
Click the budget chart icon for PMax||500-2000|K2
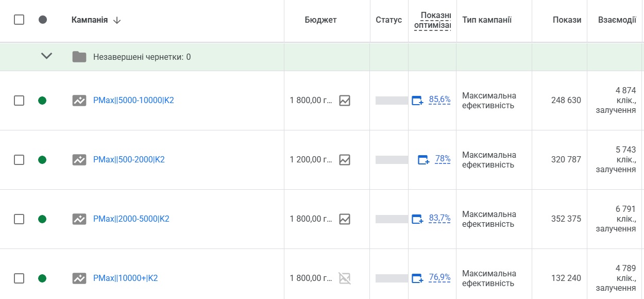click(345, 160)
